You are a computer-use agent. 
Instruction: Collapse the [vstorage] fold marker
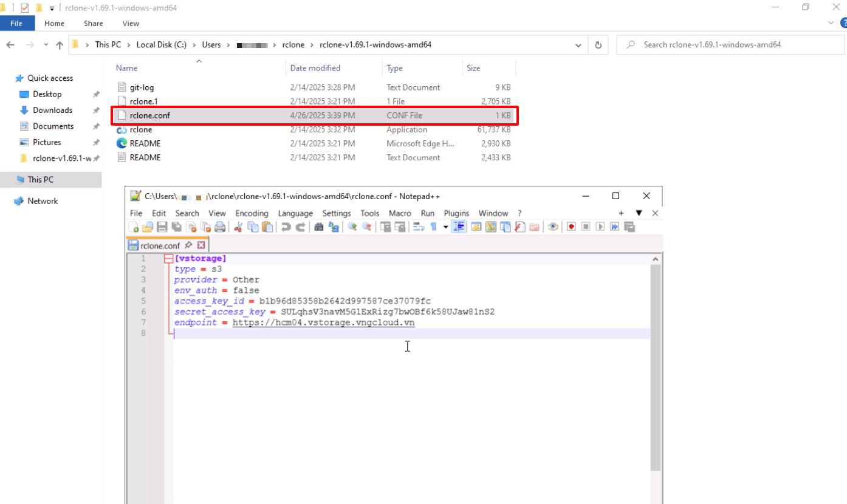click(x=168, y=259)
